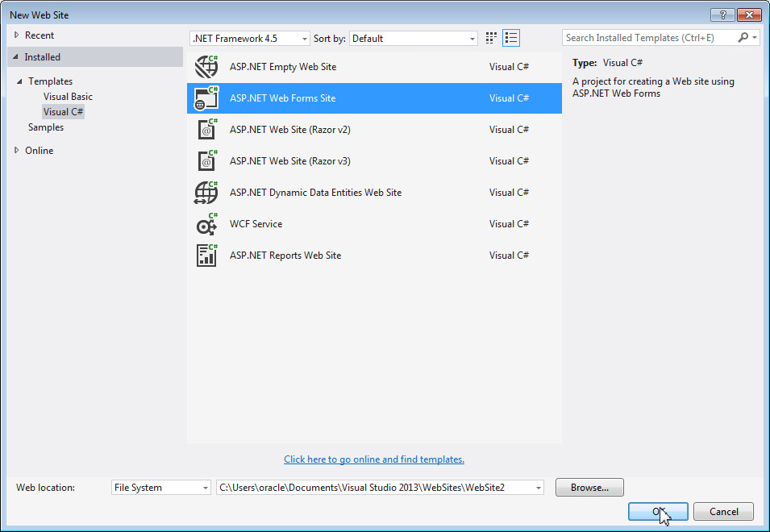Collapse the Templates node arrow

point(19,81)
